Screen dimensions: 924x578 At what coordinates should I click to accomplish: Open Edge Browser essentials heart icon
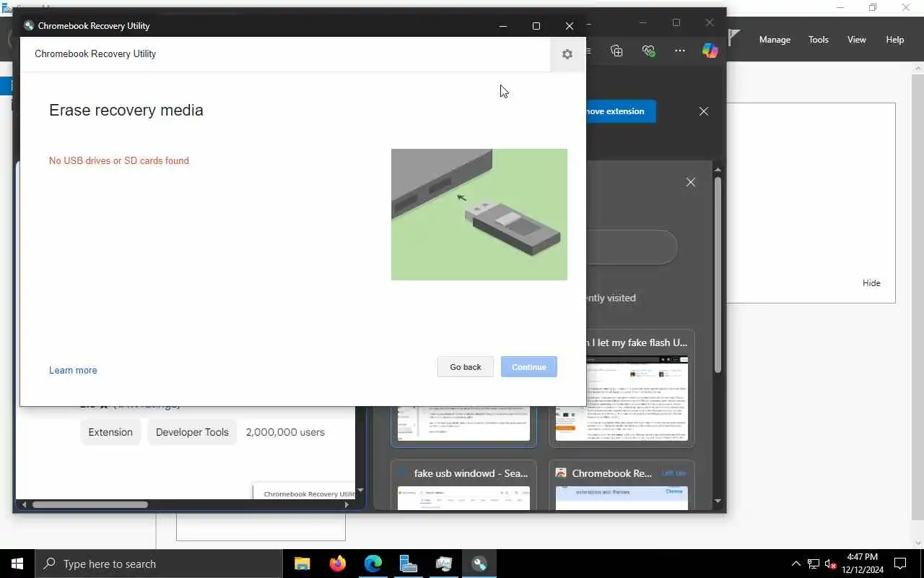648,51
